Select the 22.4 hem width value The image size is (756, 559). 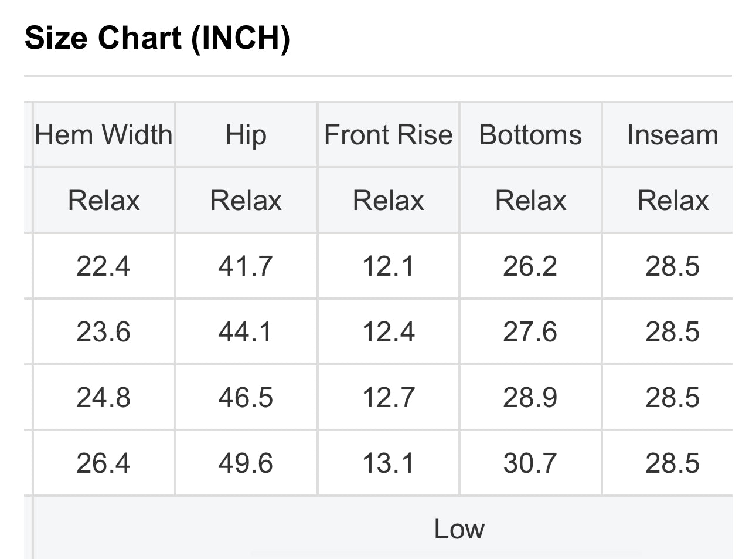pos(104,266)
